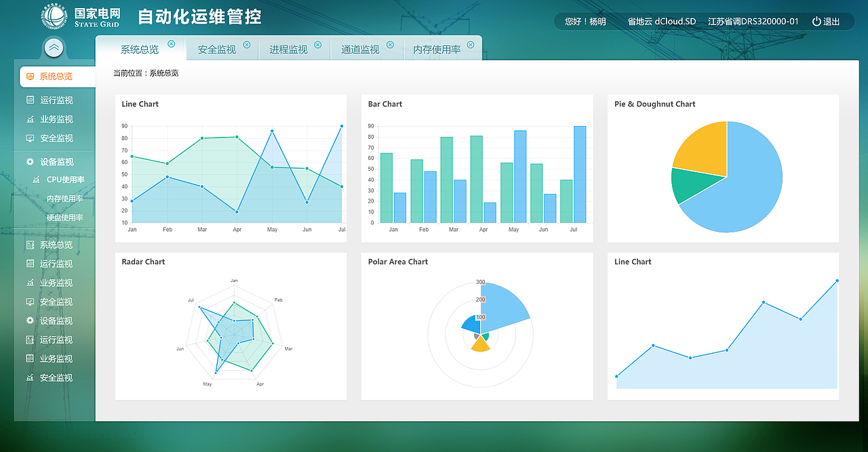Click 江苏省调DRS320000-01 in the header
This screenshot has width=868, height=452.
coord(753,22)
